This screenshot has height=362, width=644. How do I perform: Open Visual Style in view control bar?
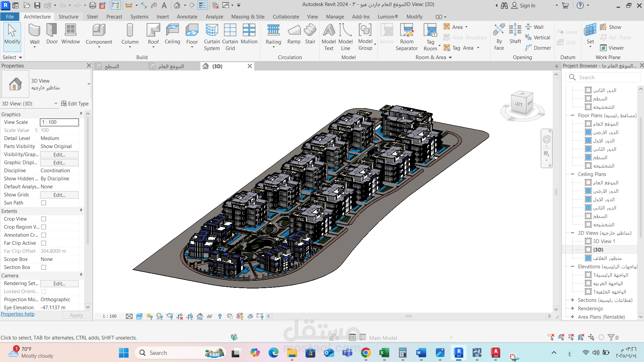click(139, 316)
